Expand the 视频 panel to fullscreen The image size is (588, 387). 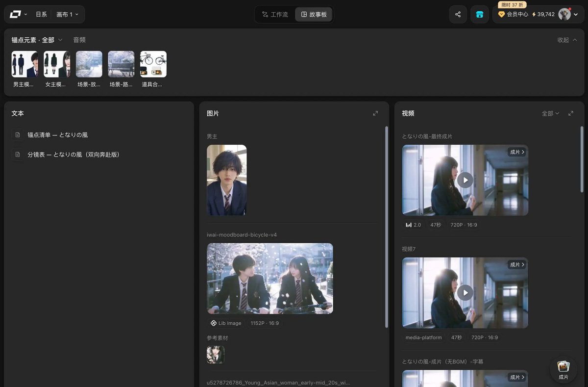[571, 113]
